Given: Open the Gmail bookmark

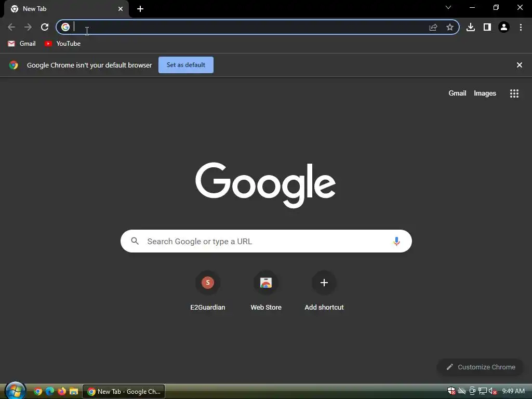Looking at the screenshot, I should 22,44.
